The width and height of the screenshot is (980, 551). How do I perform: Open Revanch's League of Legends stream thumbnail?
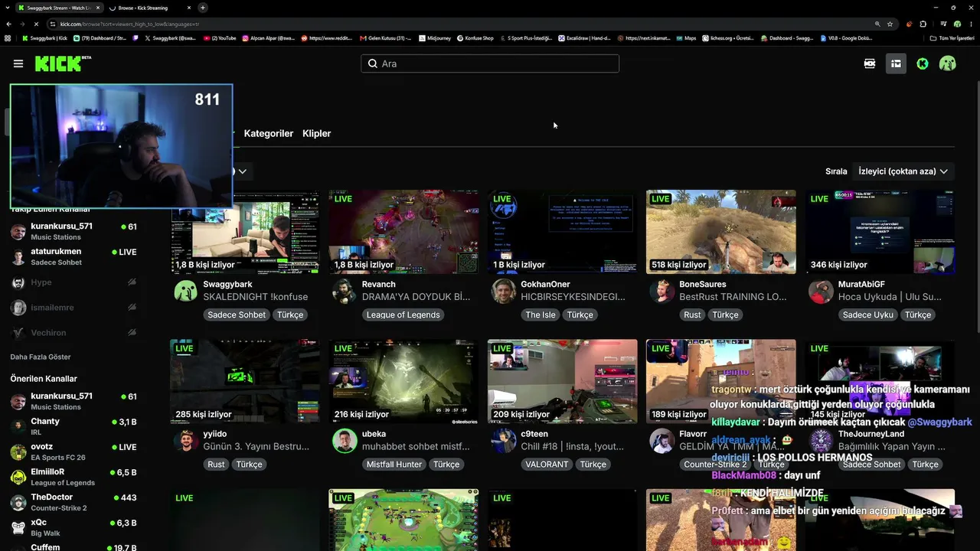[403, 232]
